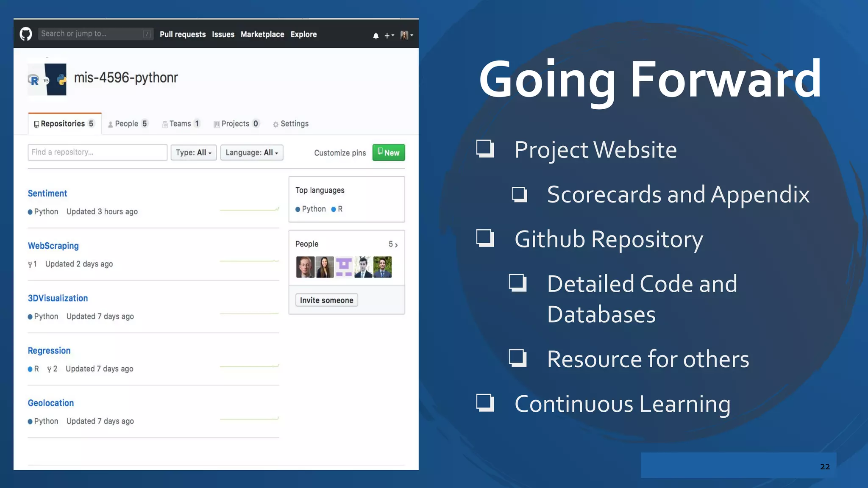Screen dimensions: 868x488
Task: Expand the Language: All filter
Action: tap(252, 152)
